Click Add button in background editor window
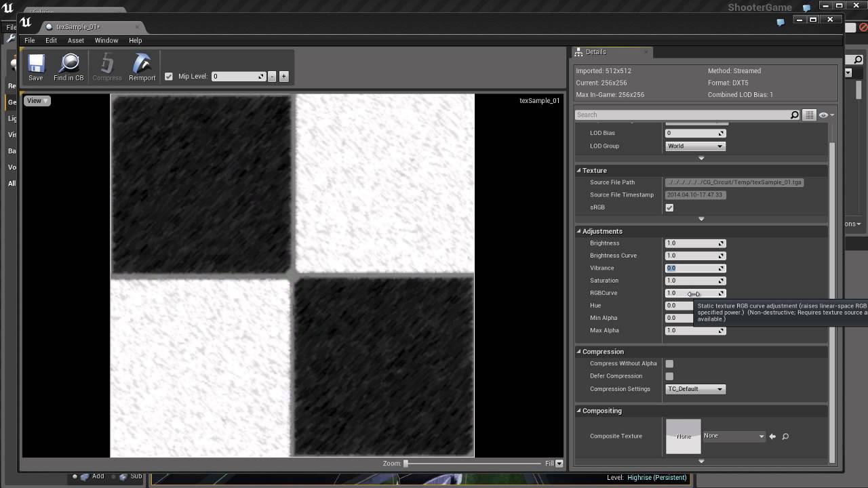 coord(92,476)
